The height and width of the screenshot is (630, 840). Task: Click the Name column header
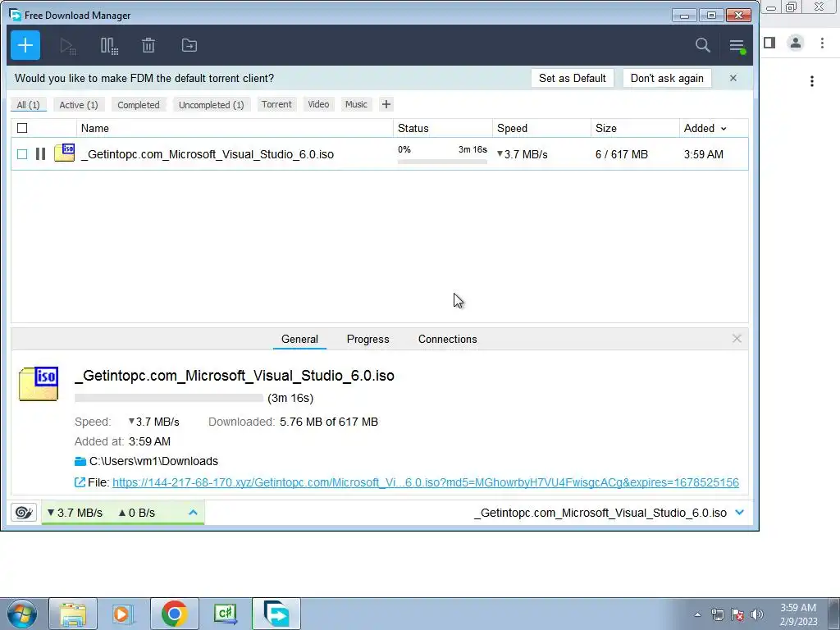coord(235,128)
